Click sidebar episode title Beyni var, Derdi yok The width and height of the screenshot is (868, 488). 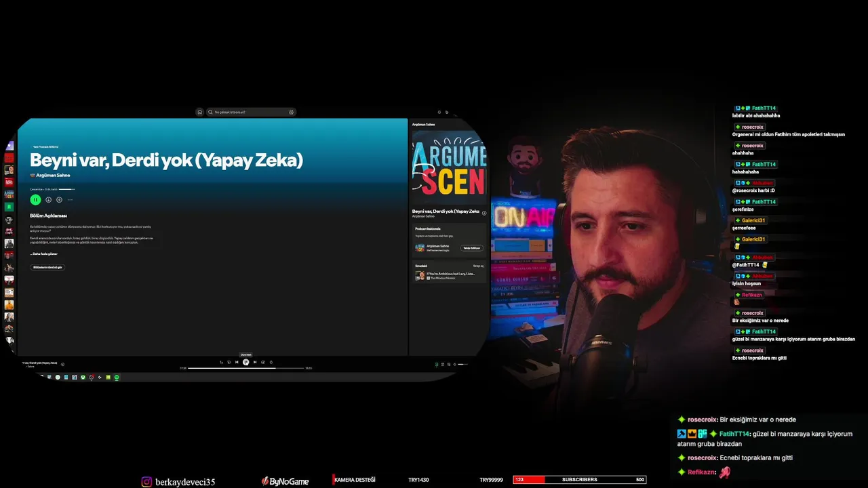tap(446, 211)
